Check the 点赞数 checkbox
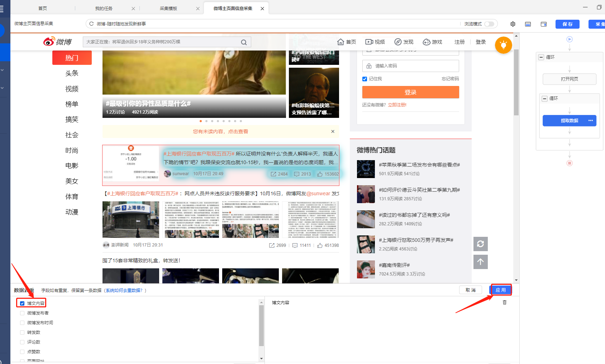Viewport: 605px width, 364px height. [x=22, y=352]
